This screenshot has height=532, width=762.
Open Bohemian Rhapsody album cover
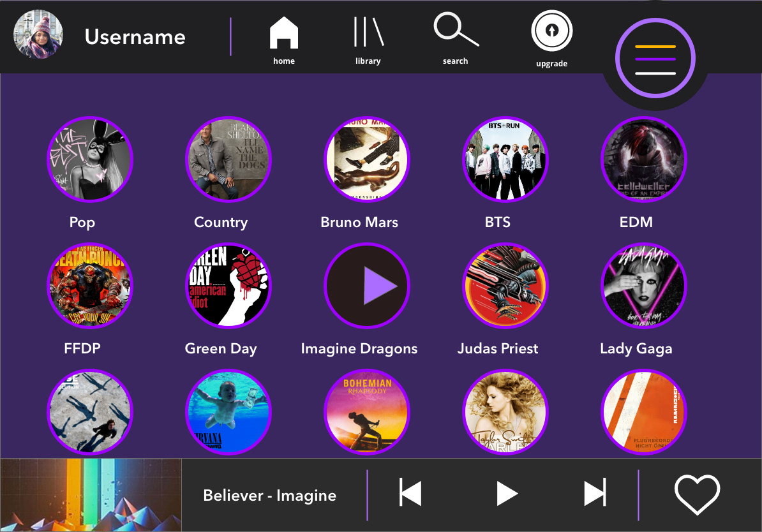point(367,412)
